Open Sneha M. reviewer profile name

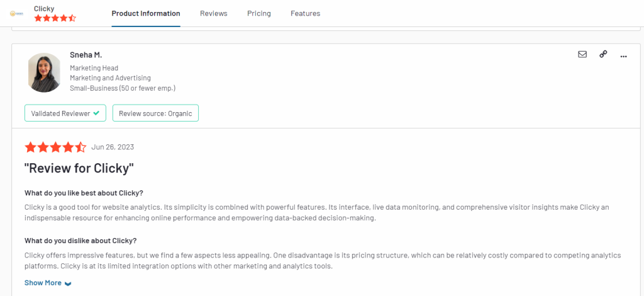click(x=86, y=55)
